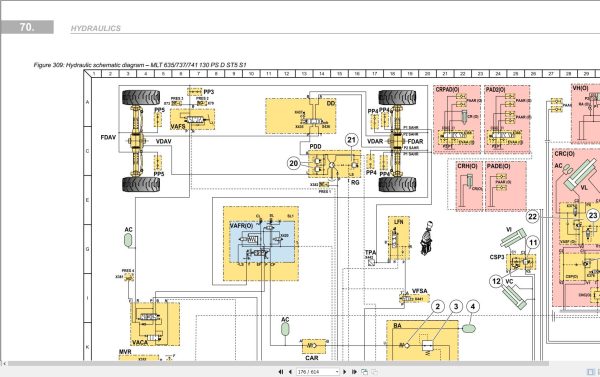This screenshot has width=600, height=377.
Task: Click the CRH(O) block label
Action: tap(468, 166)
